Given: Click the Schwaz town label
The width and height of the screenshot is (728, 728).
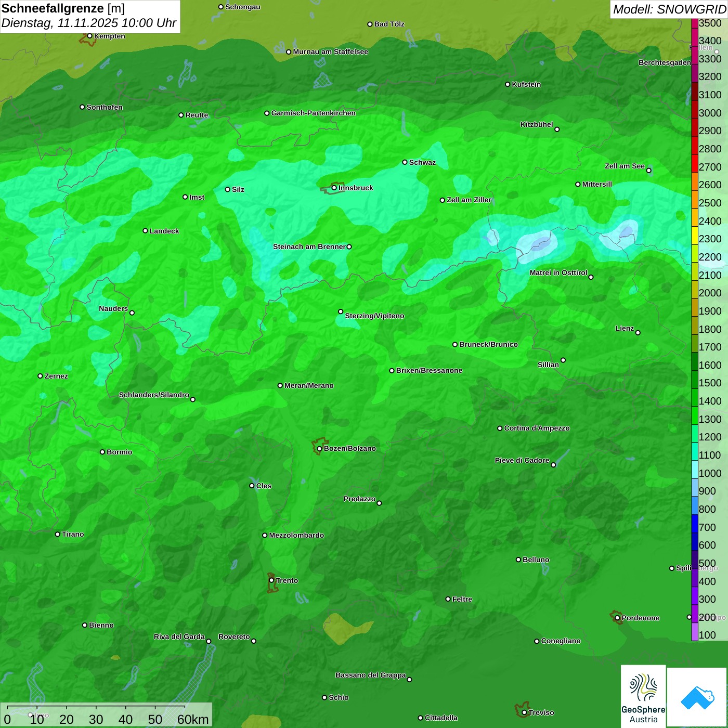Looking at the screenshot, I should coord(422,162).
